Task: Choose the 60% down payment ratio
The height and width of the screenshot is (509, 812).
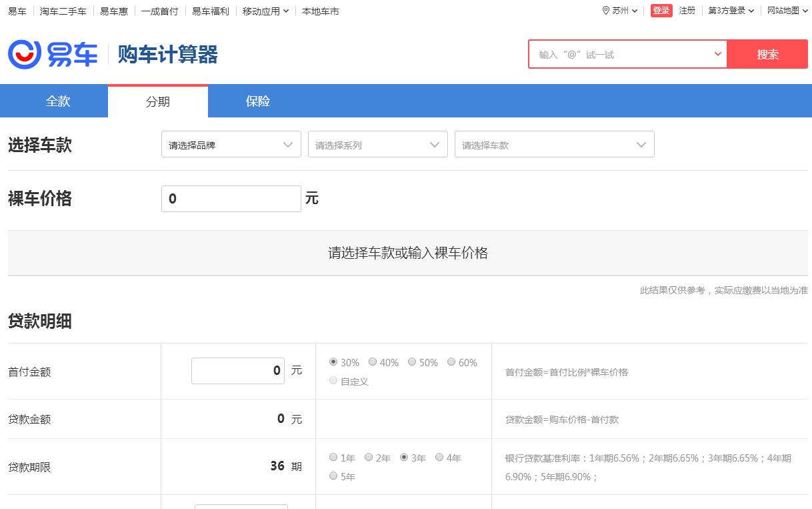Action: (x=451, y=362)
